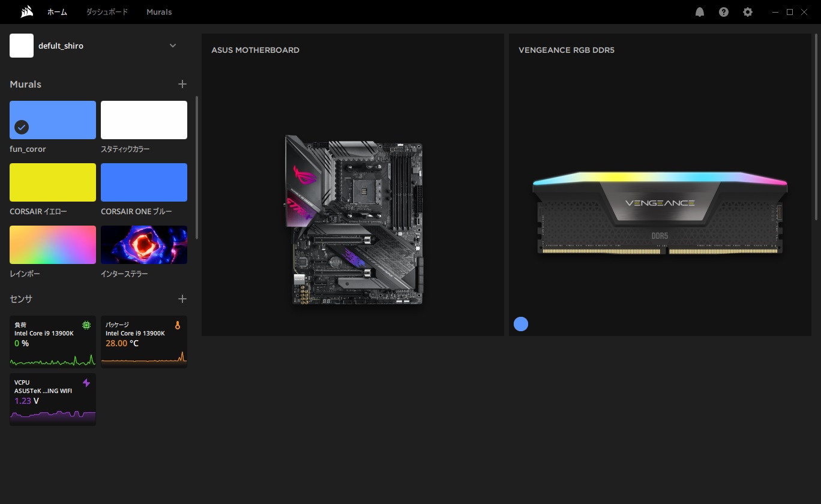
Task: Click the 0 % load value
Action: 22,343
